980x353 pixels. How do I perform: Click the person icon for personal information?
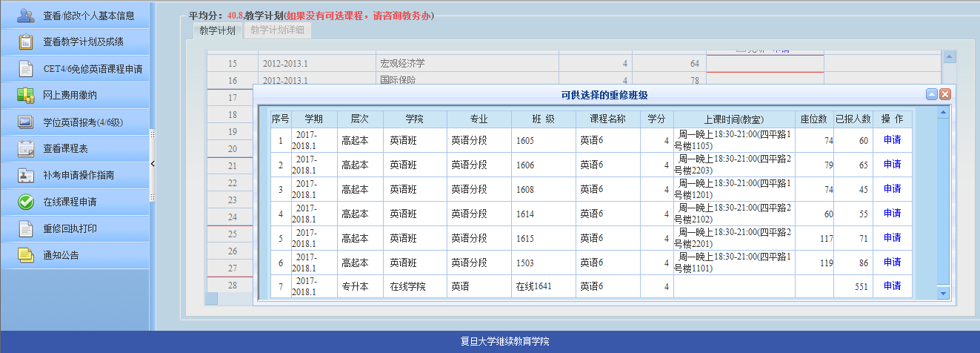click(x=25, y=16)
